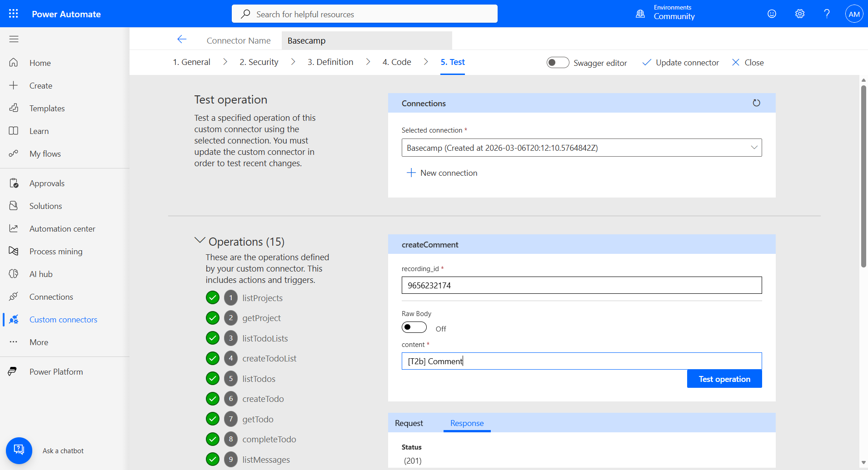Open the AM account avatar
This screenshot has width=868, height=470.
(x=854, y=14)
